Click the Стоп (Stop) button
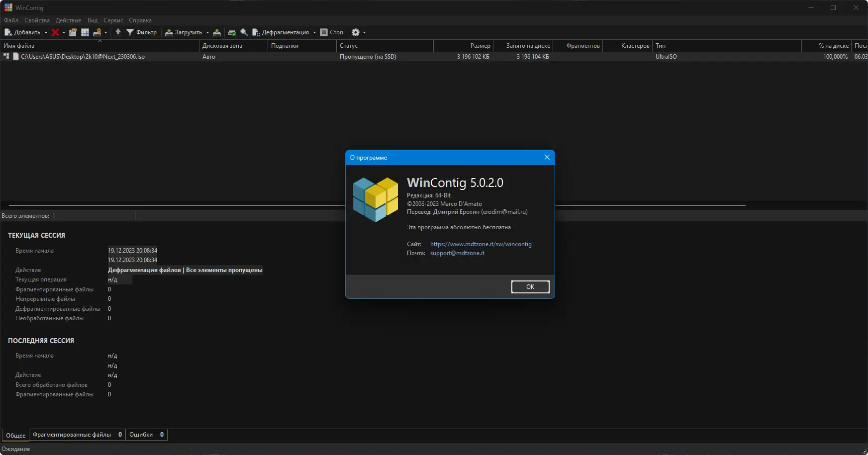The width and height of the screenshot is (868, 455). (332, 32)
